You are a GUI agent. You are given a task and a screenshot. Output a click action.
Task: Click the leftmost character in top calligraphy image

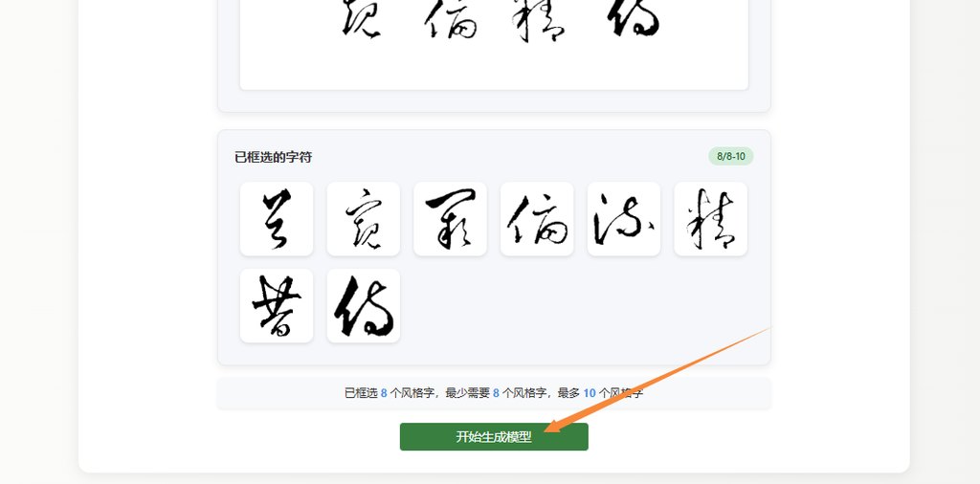click(361, 19)
